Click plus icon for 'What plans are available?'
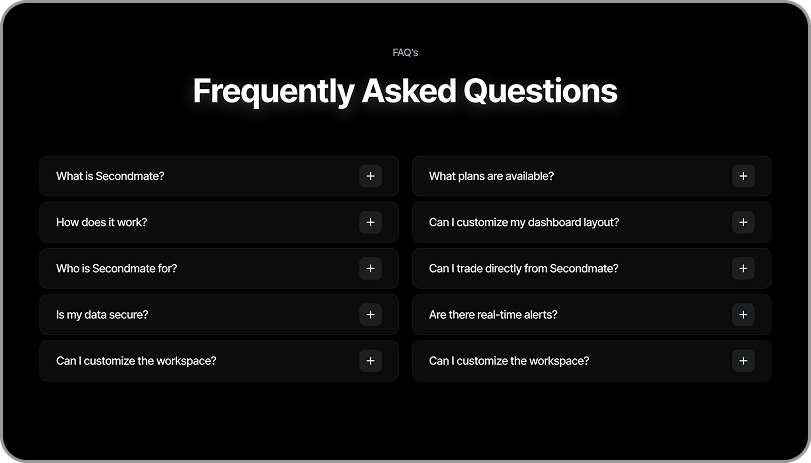The width and height of the screenshot is (811, 463). click(743, 176)
